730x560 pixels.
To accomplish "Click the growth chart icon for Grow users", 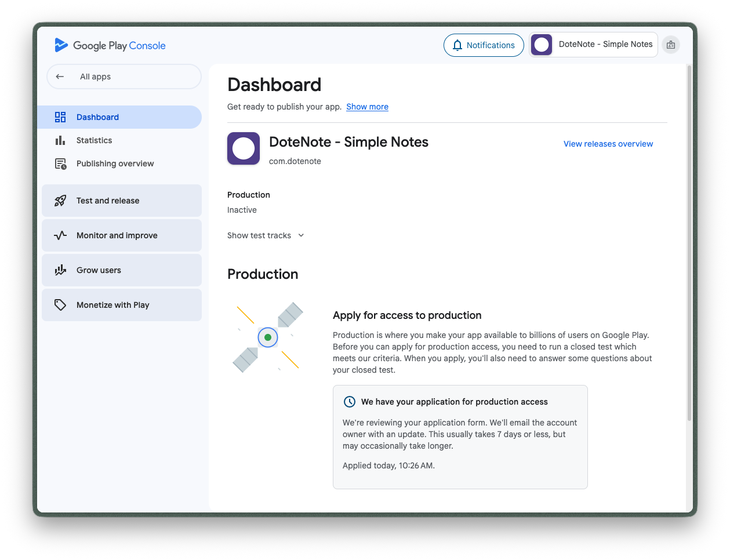I will pyautogui.click(x=60, y=270).
